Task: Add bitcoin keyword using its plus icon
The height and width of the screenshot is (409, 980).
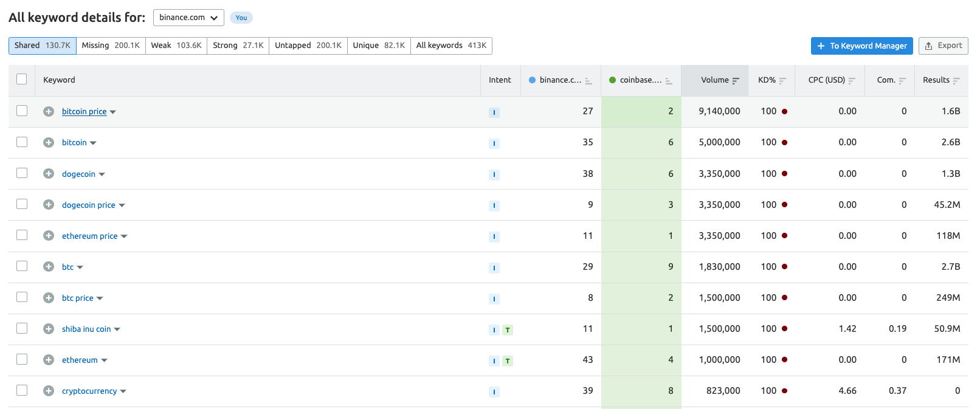Action: tap(49, 143)
